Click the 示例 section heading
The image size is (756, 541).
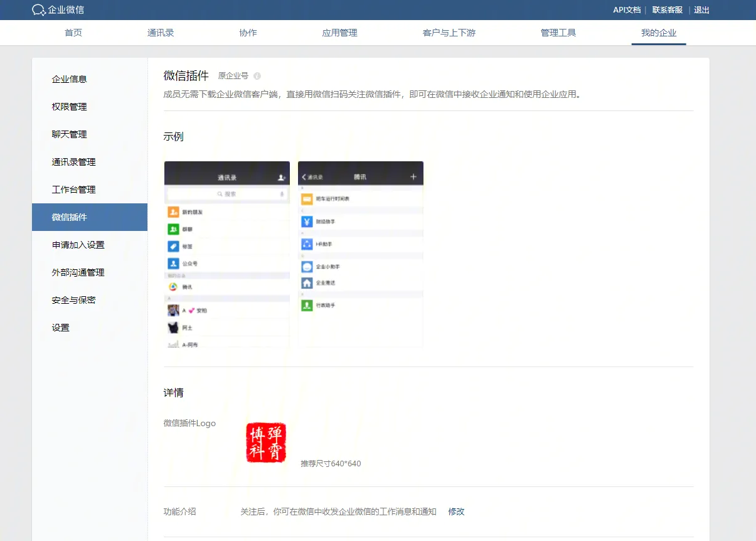[x=174, y=136]
